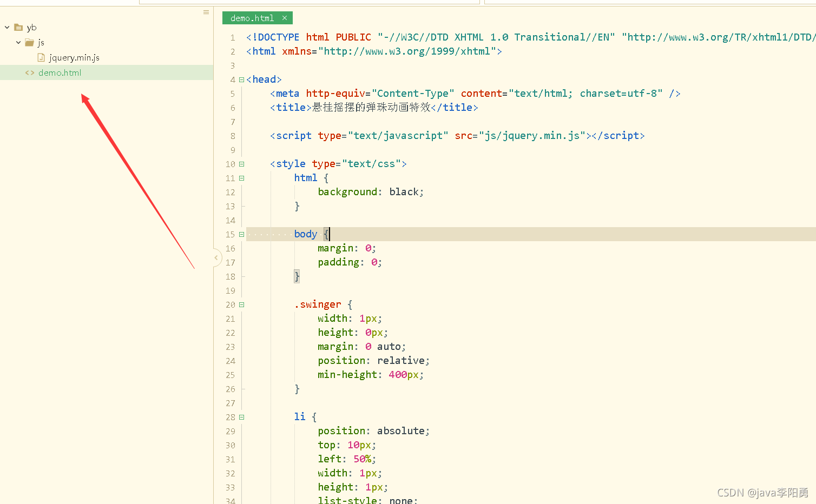Click line number 1 in the gutter
The height and width of the screenshot is (504, 816).
click(x=233, y=37)
